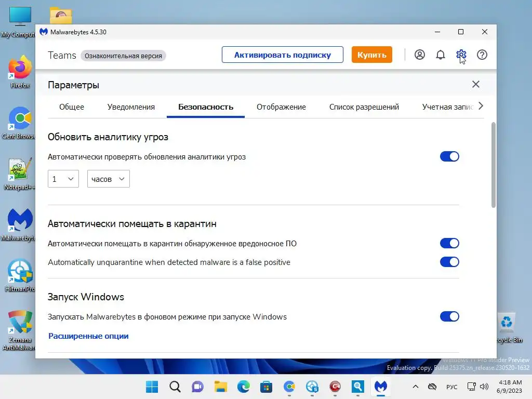Open the Chat icon in the taskbar
This screenshot has width=532, height=399.
point(197,387)
